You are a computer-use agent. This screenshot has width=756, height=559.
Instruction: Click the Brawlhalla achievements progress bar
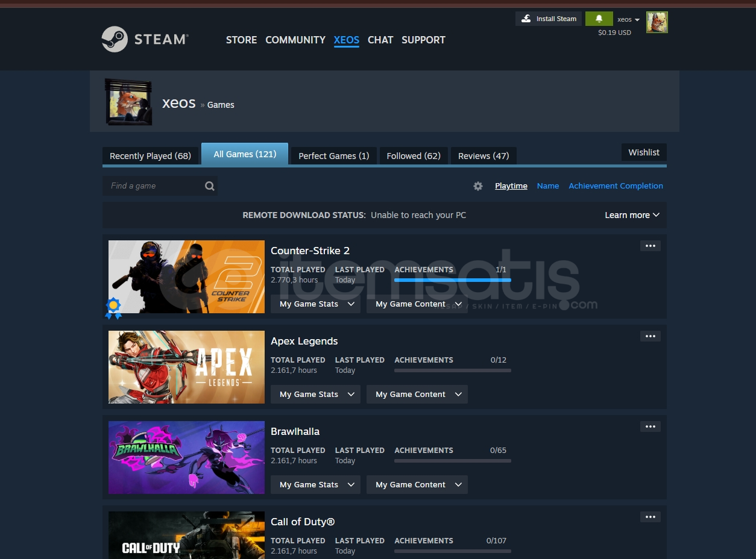pyautogui.click(x=453, y=461)
